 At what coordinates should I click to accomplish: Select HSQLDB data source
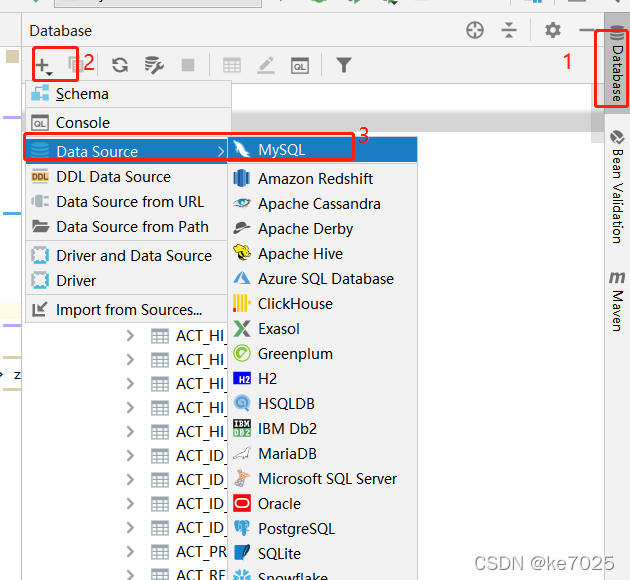coord(323,403)
